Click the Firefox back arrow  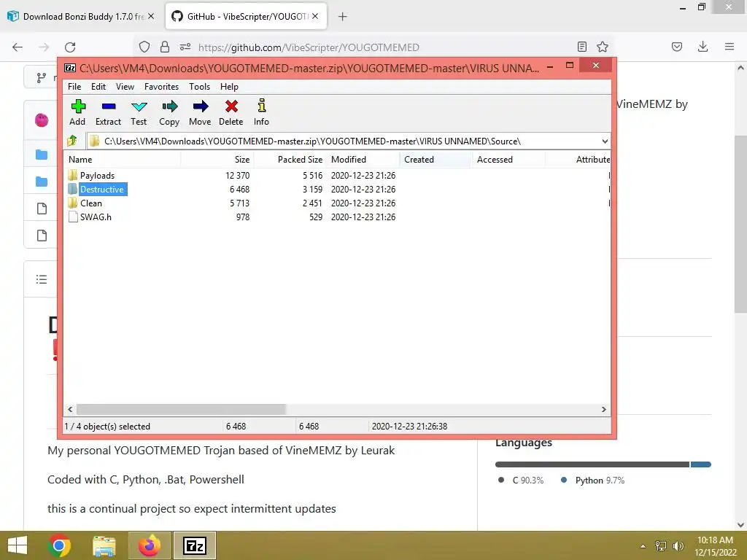pos(18,47)
